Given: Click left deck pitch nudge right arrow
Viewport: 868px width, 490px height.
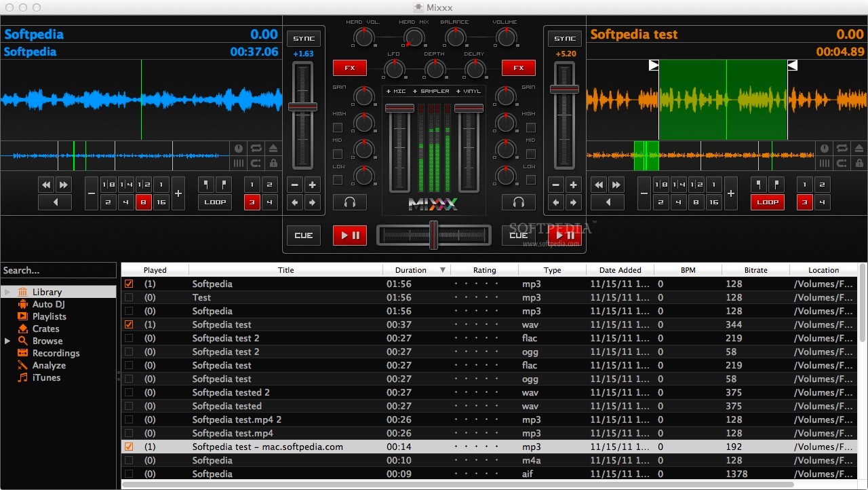Looking at the screenshot, I should coord(312,202).
